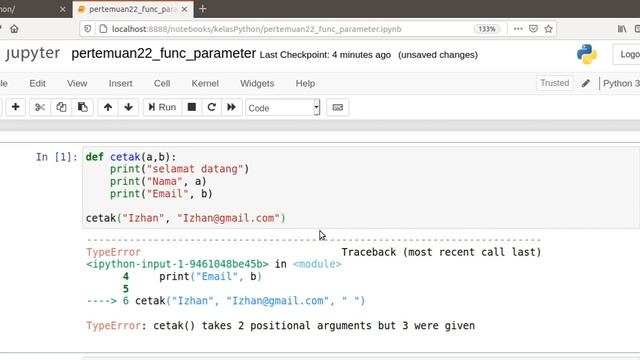The height and width of the screenshot is (360, 640).
Task: Click the pencil edit mode icon
Action: (x=586, y=83)
